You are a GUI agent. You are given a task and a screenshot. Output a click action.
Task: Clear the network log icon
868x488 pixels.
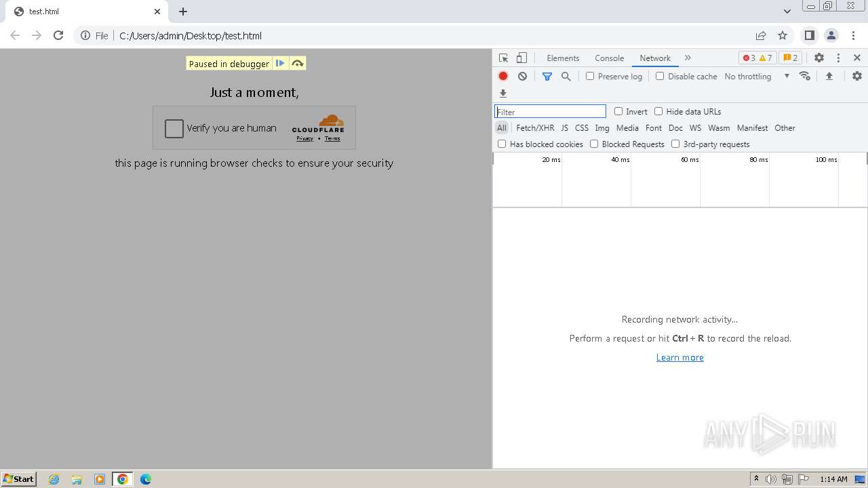click(x=522, y=77)
